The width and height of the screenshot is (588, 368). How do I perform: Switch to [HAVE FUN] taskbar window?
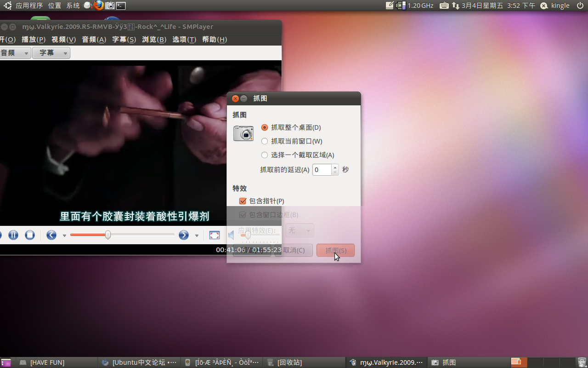coord(57,362)
